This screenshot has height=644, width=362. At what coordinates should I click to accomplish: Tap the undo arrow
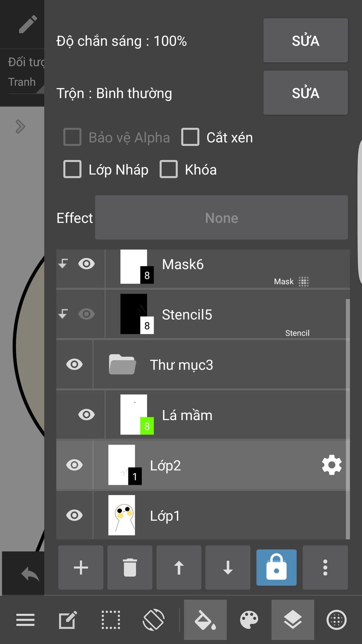click(x=30, y=574)
